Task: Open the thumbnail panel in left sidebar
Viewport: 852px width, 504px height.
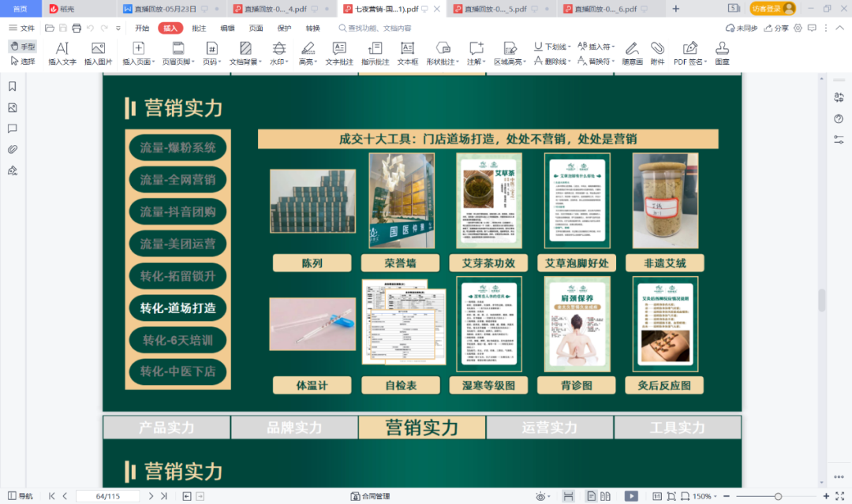Action: (x=13, y=107)
